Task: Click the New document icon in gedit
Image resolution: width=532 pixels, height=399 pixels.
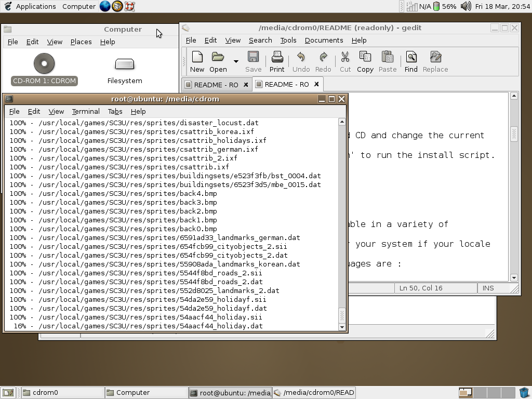Action: pos(197,61)
